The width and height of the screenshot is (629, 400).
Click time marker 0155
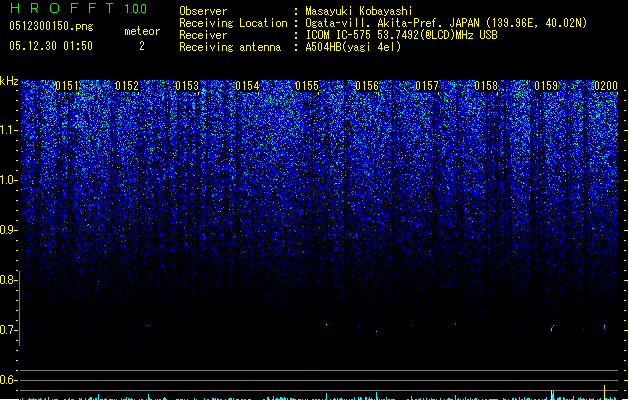click(x=307, y=85)
